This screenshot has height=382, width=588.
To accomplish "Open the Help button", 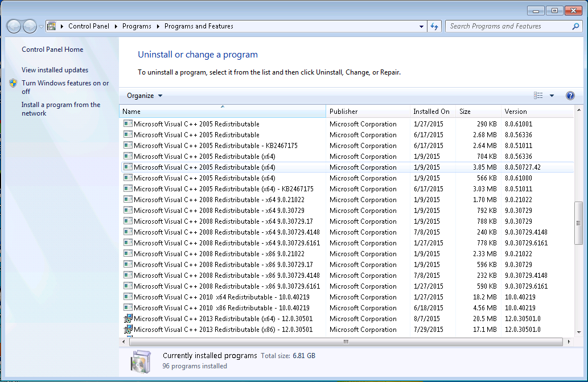I will pos(570,96).
